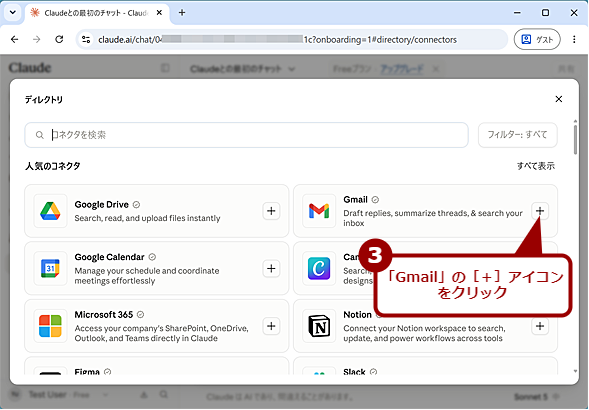The width and height of the screenshot is (589, 410).
Task: Click the コネクタを検索 search field
Action: pos(246,135)
